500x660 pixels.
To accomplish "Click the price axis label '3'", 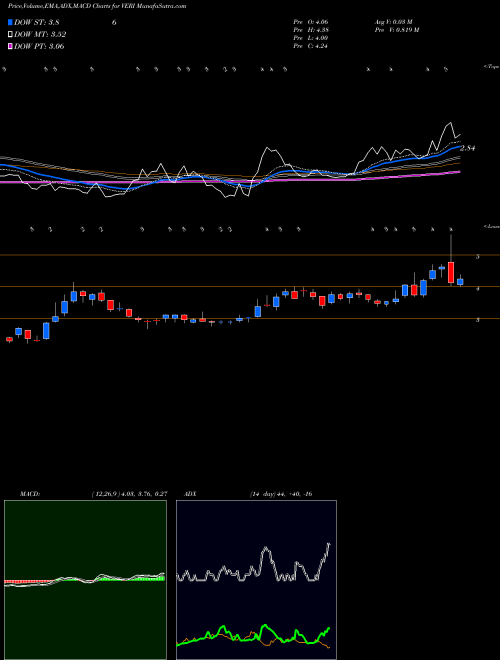I will (x=478, y=320).
